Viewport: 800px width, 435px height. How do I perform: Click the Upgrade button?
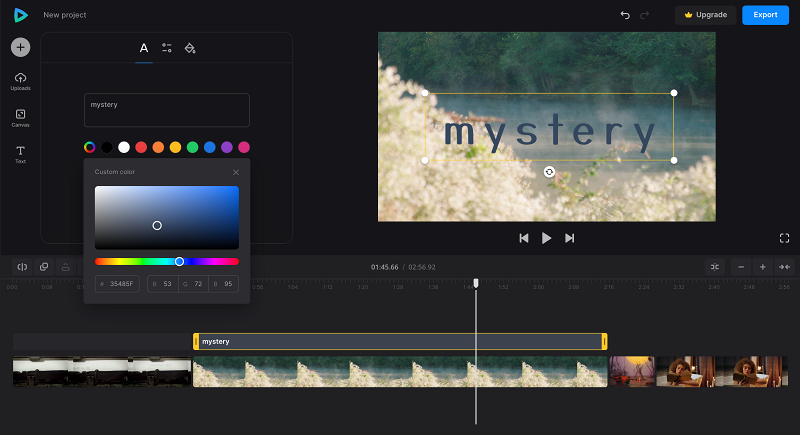(x=706, y=15)
